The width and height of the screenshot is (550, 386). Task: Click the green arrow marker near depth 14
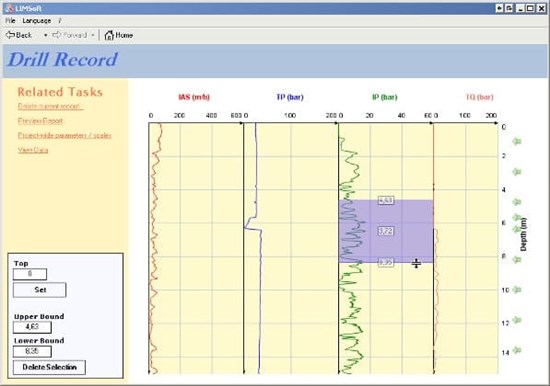coord(517,350)
